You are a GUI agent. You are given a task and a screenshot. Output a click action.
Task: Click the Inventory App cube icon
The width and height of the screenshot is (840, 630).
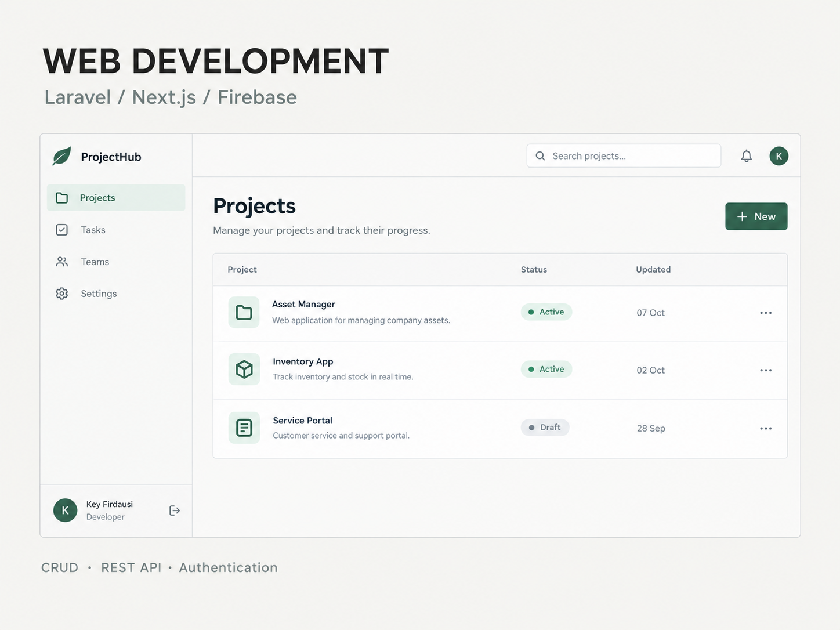tap(244, 370)
